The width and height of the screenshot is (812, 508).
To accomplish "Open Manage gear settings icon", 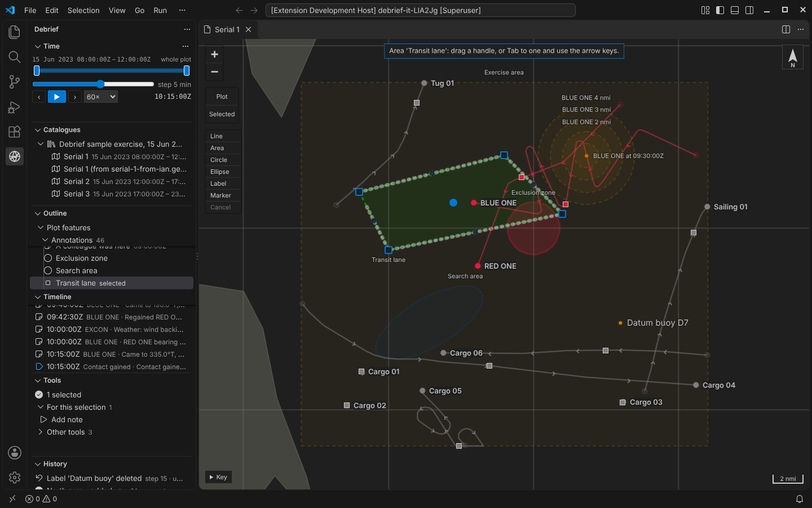I will (15, 478).
